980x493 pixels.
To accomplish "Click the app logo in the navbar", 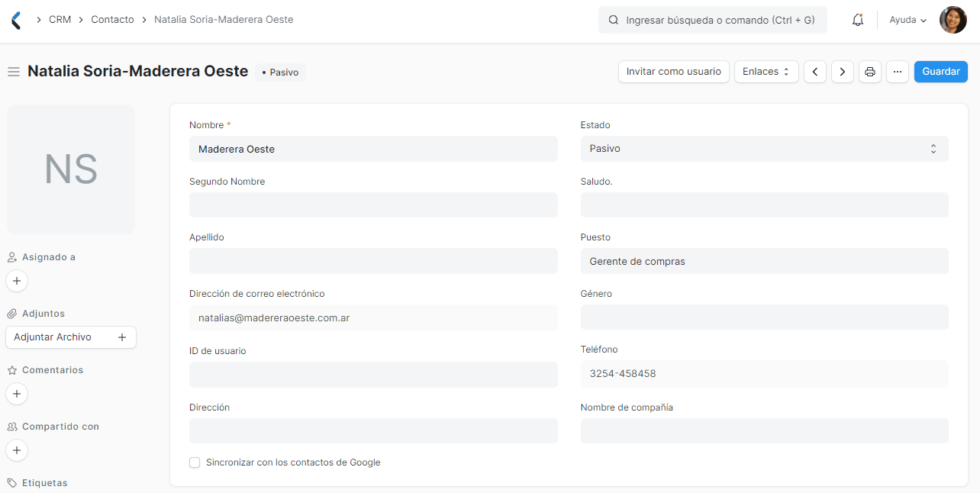I will tap(16, 20).
